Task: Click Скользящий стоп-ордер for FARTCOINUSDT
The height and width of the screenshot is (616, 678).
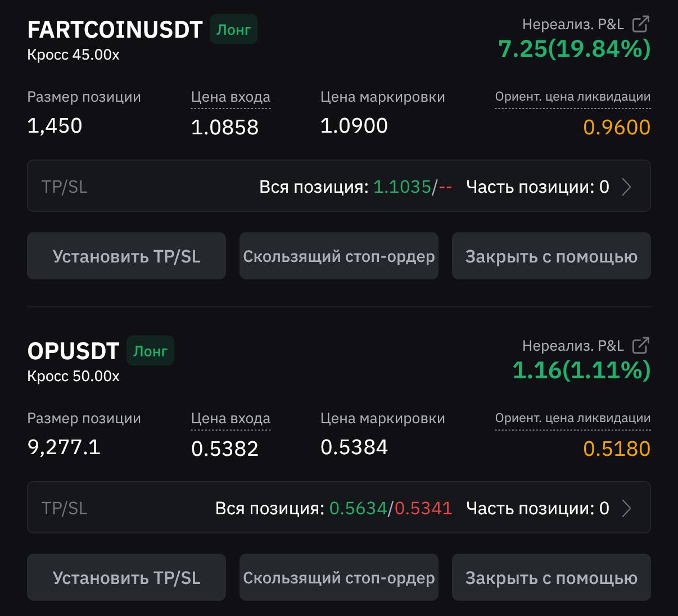Action: pyautogui.click(x=339, y=256)
